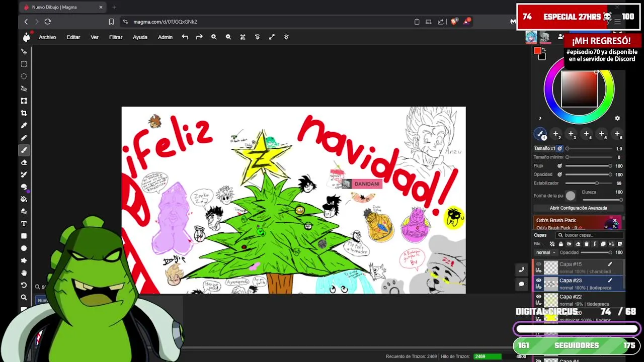This screenshot has height=362, width=644.
Task: Select the paint bucket fill tool
Action: pyautogui.click(x=24, y=199)
